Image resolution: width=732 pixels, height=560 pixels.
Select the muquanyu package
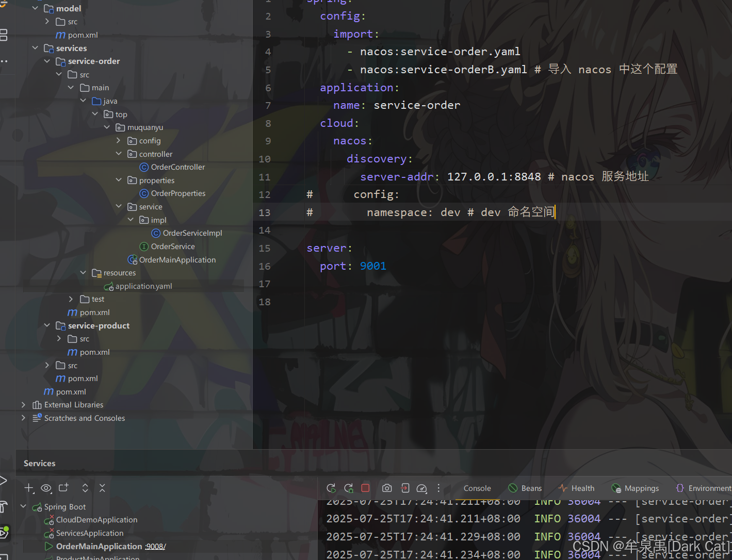pyautogui.click(x=145, y=127)
